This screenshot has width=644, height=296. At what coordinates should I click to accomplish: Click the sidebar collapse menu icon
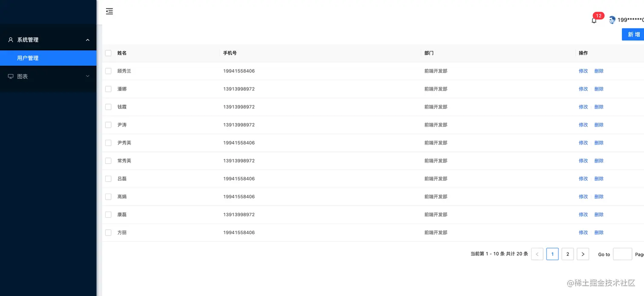point(109,12)
